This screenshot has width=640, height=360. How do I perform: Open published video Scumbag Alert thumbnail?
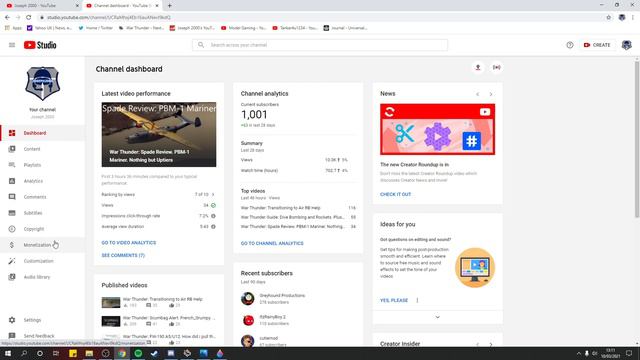pos(111,321)
